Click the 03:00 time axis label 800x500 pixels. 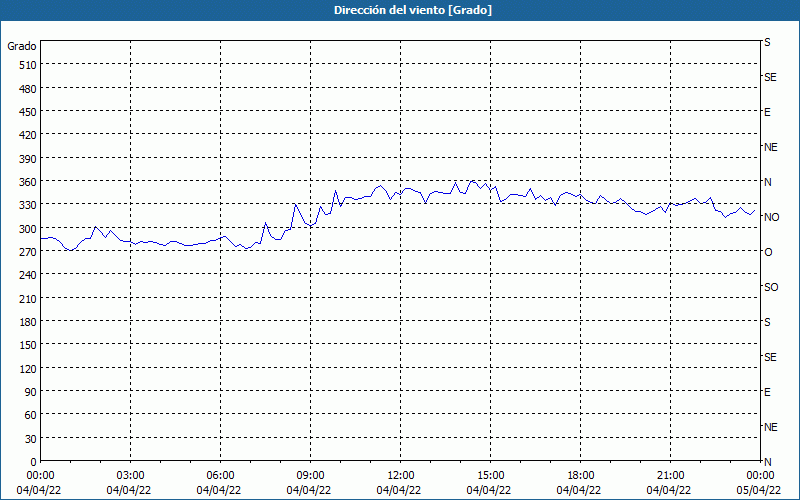point(131,476)
